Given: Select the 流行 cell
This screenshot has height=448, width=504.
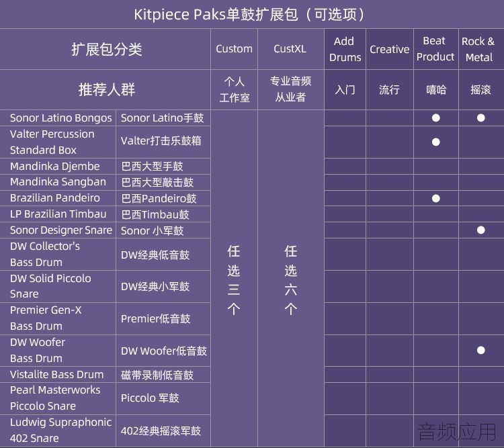Looking at the screenshot, I should (390, 89).
